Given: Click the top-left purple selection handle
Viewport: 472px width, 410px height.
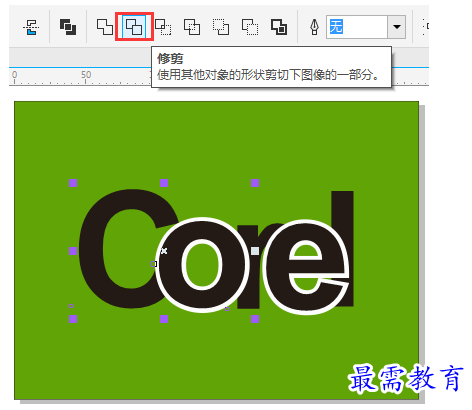Looking at the screenshot, I should click(x=73, y=183).
